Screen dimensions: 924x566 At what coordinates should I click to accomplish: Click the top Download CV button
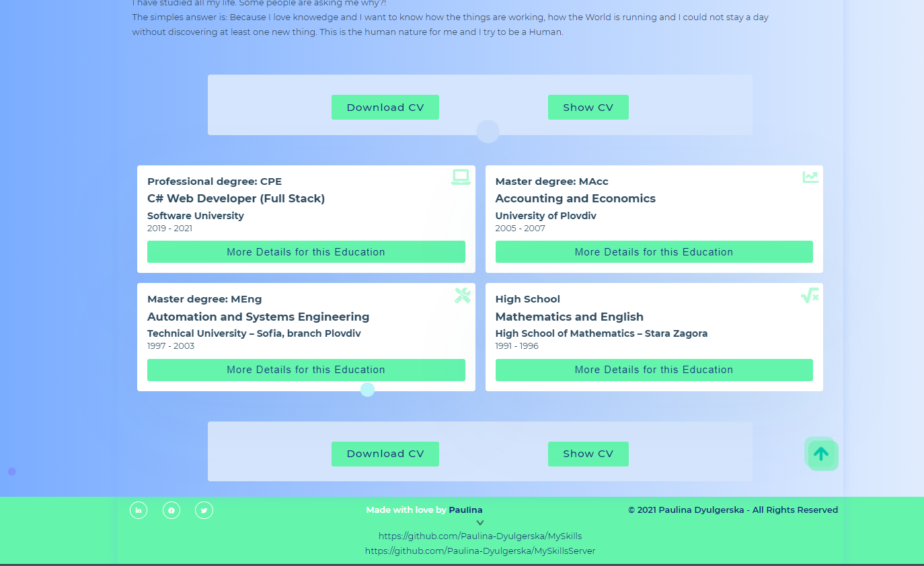(385, 107)
